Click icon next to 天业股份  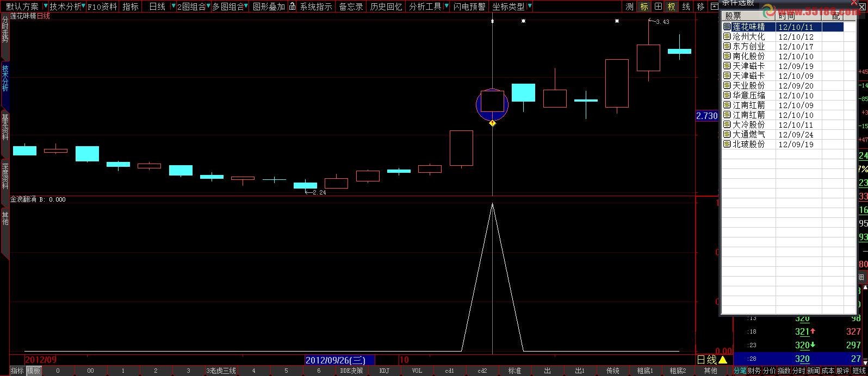727,85
